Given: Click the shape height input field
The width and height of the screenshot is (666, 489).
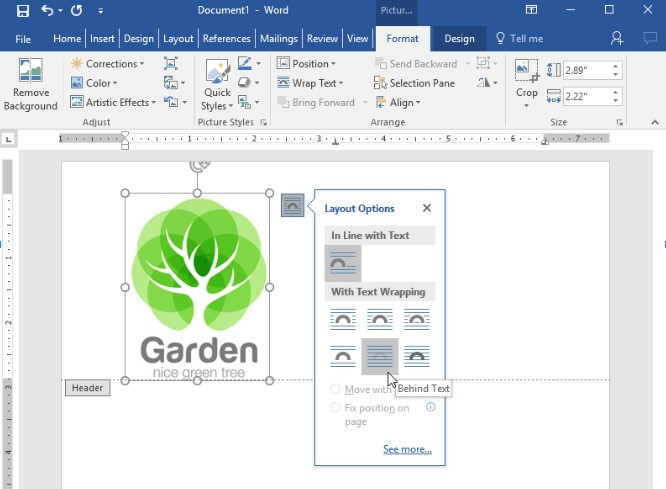Looking at the screenshot, I should pos(584,71).
